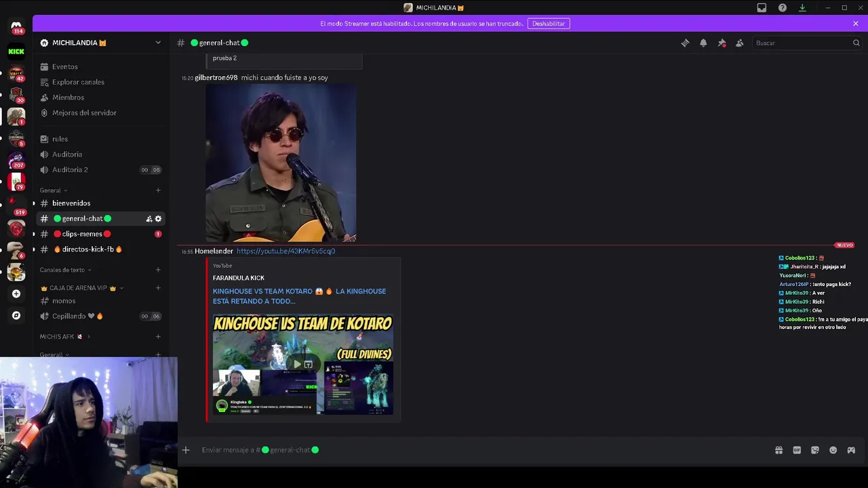Click the search magnifier icon
868x488 pixels.
click(856, 43)
